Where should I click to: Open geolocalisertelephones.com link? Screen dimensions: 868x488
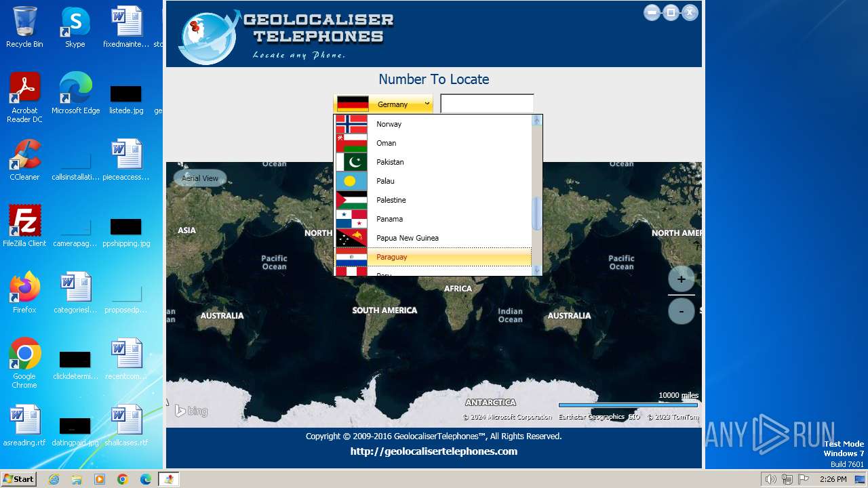point(434,451)
